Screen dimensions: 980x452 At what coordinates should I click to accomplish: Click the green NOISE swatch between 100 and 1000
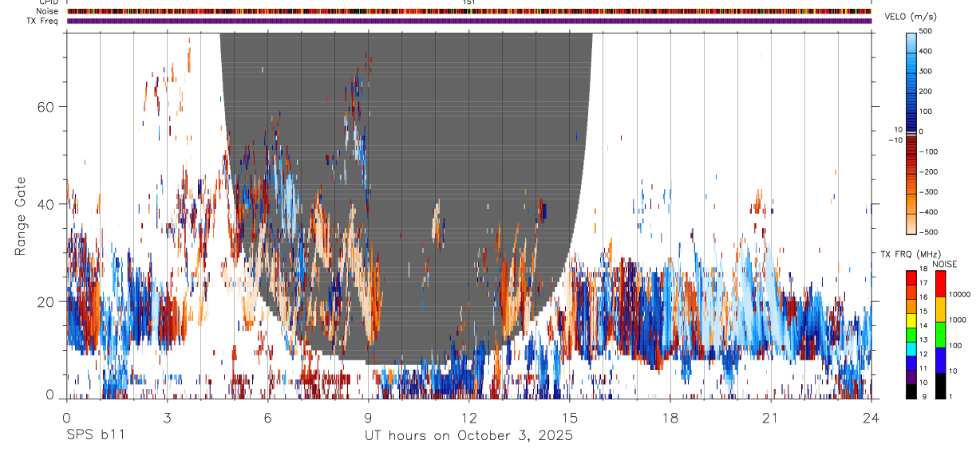click(939, 335)
